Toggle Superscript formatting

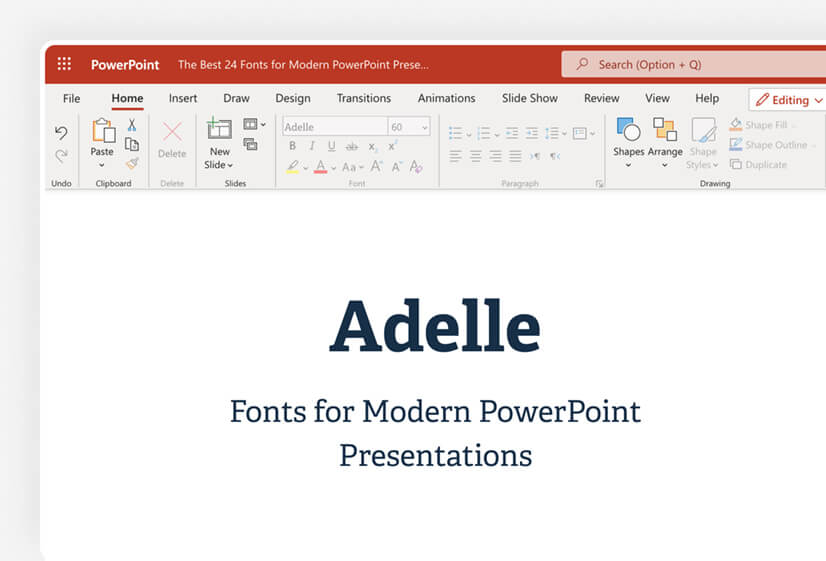(x=392, y=146)
